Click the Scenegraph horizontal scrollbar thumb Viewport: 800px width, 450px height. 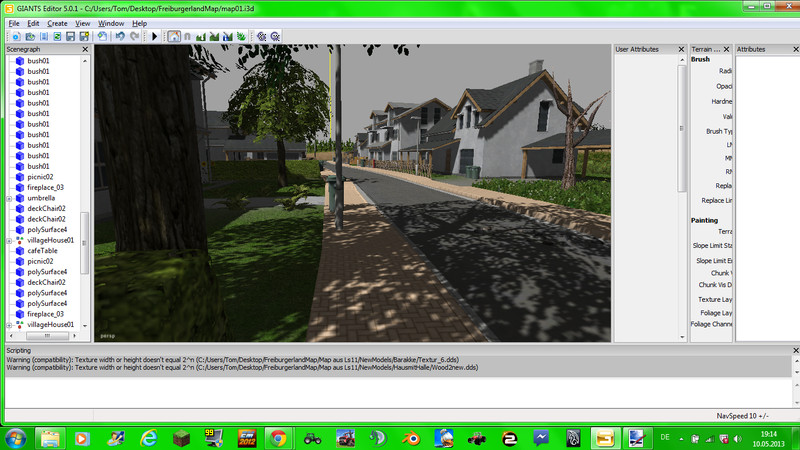pyautogui.click(x=47, y=336)
